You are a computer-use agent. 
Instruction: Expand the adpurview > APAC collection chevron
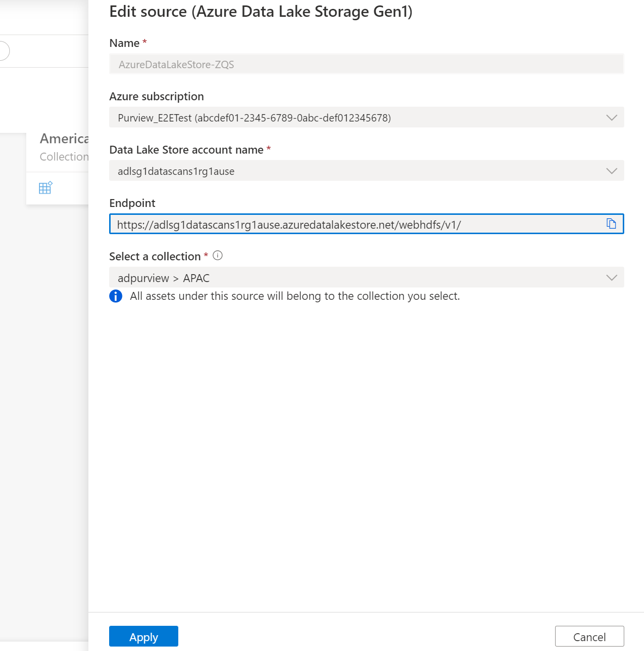pyautogui.click(x=611, y=278)
